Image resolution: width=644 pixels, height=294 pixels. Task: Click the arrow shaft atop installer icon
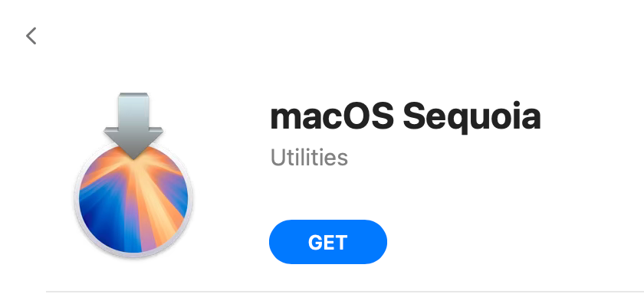[x=133, y=110]
